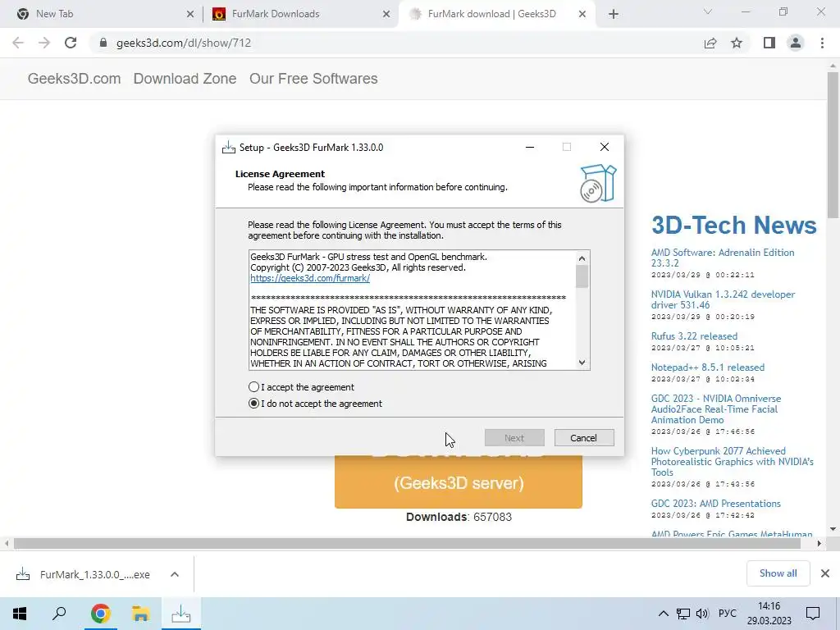Open File Explorer from taskbar

[x=140, y=614]
